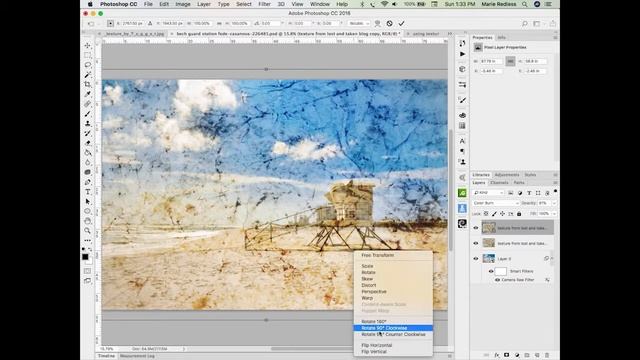Screen dimensions: 640x360
Task: Open the layer filter Kind dropdown
Action: tap(489, 193)
